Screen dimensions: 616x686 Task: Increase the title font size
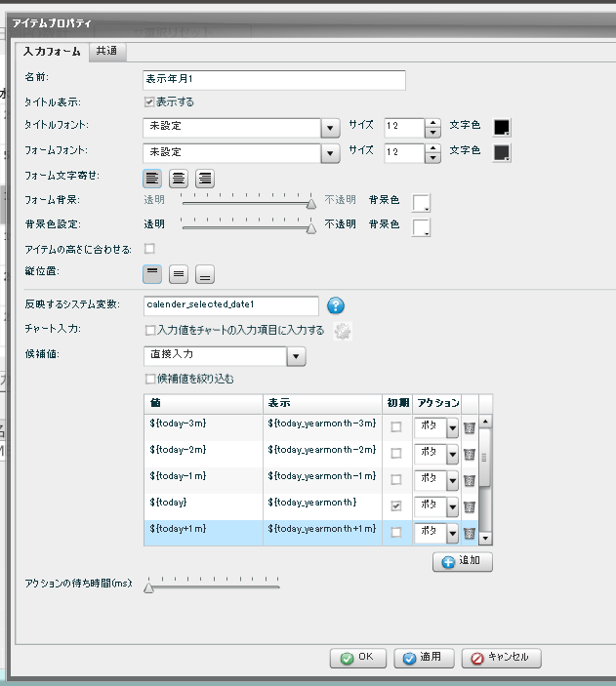click(x=432, y=123)
